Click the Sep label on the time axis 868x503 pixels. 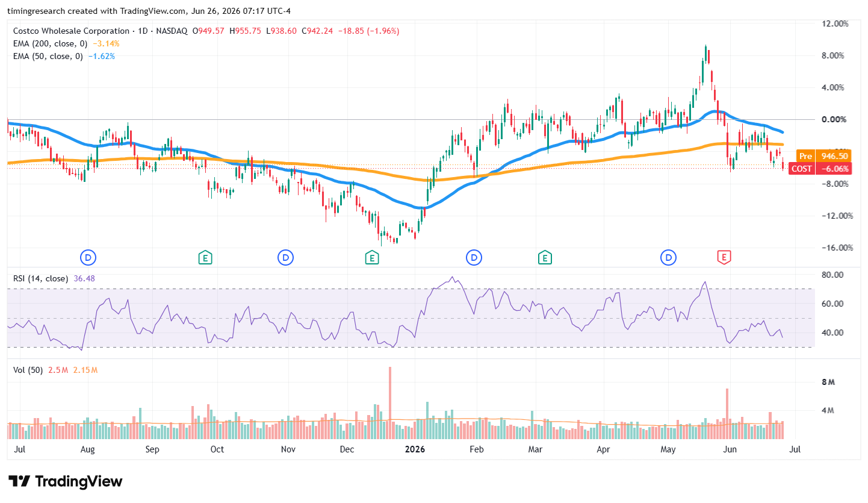[152, 449]
